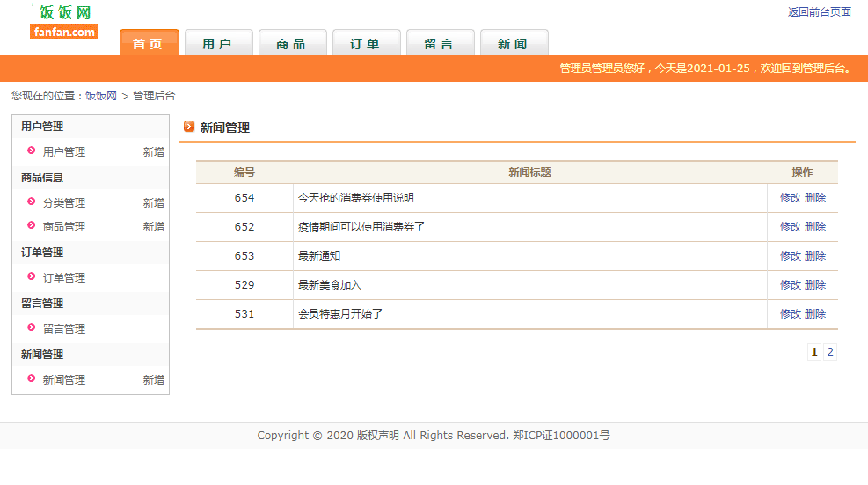The image size is (868, 485).
Task: Open the 留言 tab
Action: point(440,42)
